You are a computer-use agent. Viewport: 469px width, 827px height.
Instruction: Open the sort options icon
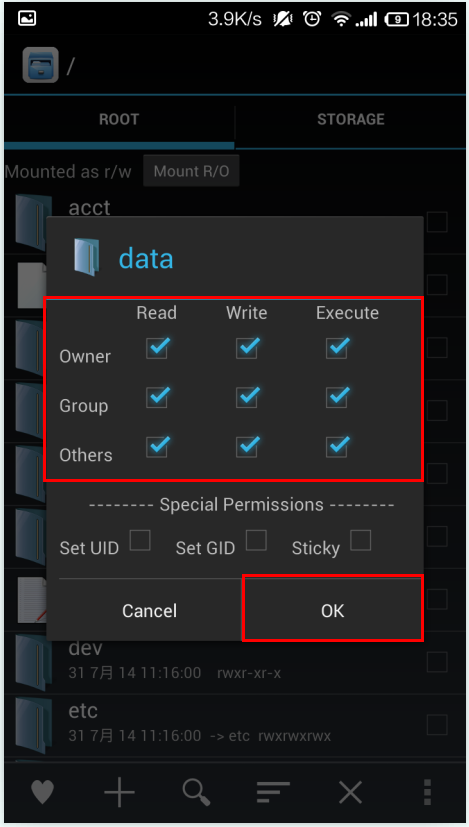pyautogui.click(x=273, y=792)
